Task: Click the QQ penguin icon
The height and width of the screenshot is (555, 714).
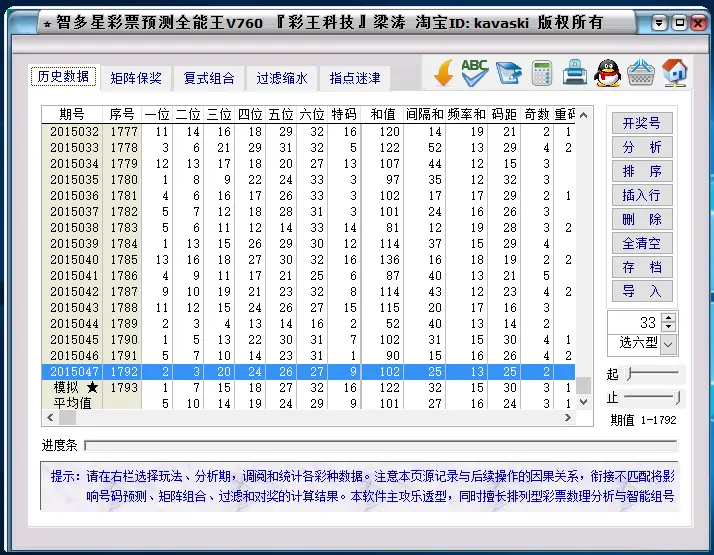Action: [x=607, y=72]
